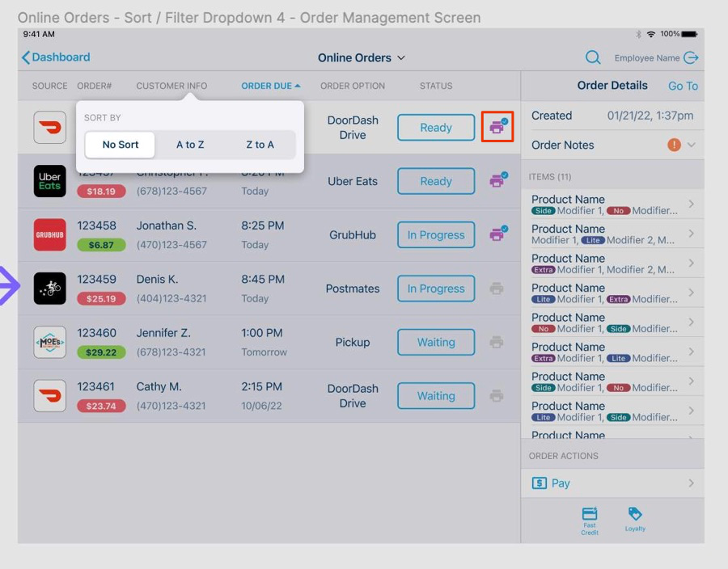Go back to Dashboard
Viewport: 728px width, 569px height.
point(56,57)
